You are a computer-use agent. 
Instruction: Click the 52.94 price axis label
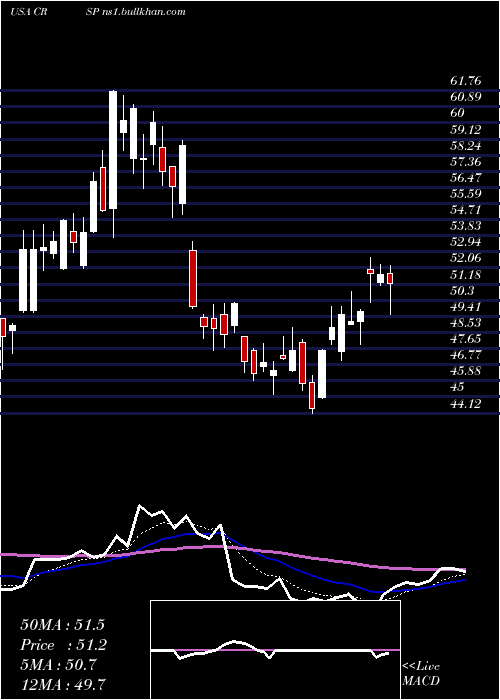(466, 242)
